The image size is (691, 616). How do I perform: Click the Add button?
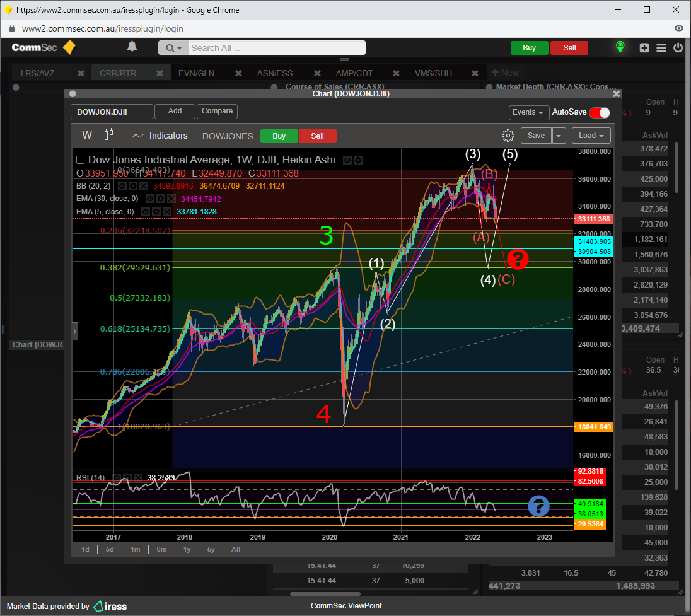(x=175, y=111)
